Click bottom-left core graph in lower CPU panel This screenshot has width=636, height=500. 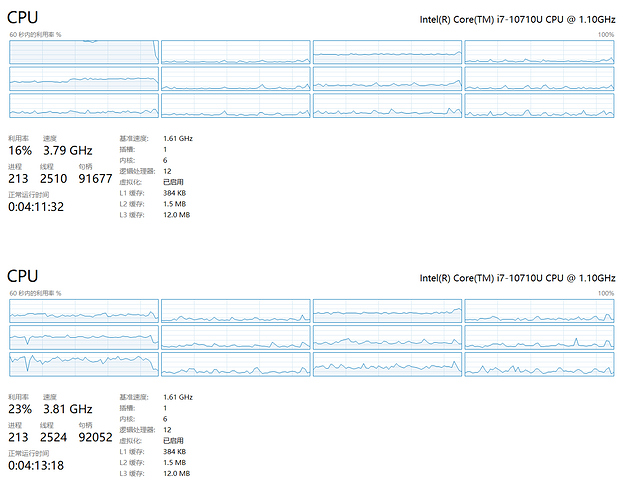point(84,364)
